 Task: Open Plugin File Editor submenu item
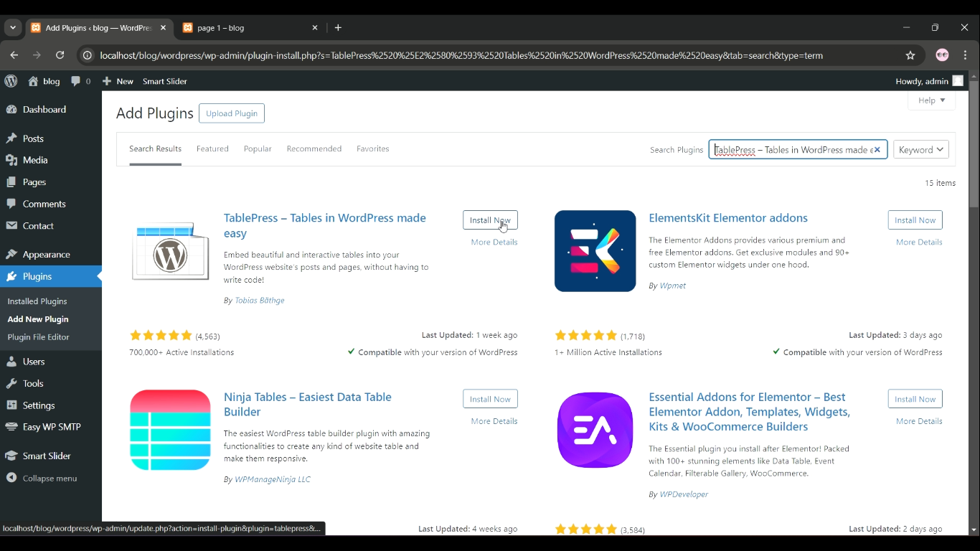pos(39,337)
